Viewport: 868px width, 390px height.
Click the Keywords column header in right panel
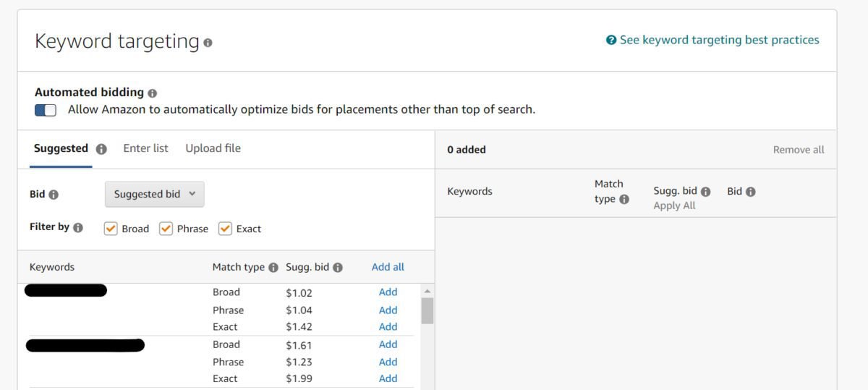click(469, 192)
